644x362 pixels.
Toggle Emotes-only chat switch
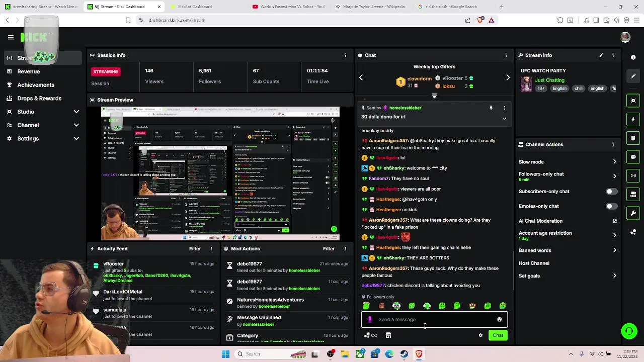pyautogui.click(x=611, y=206)
